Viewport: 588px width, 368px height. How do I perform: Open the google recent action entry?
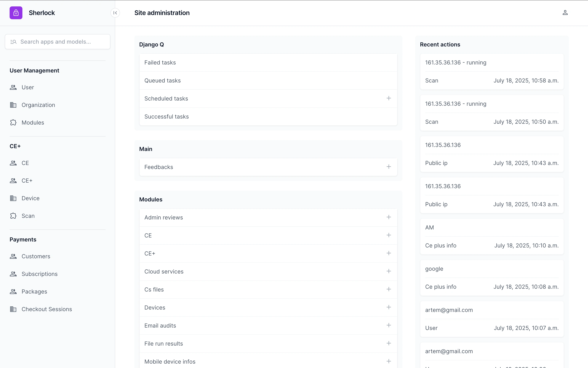(434, 269)
